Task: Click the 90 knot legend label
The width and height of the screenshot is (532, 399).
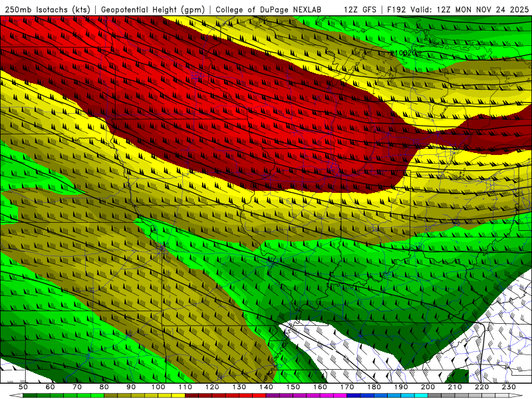Action: click(x=131, y=387)
